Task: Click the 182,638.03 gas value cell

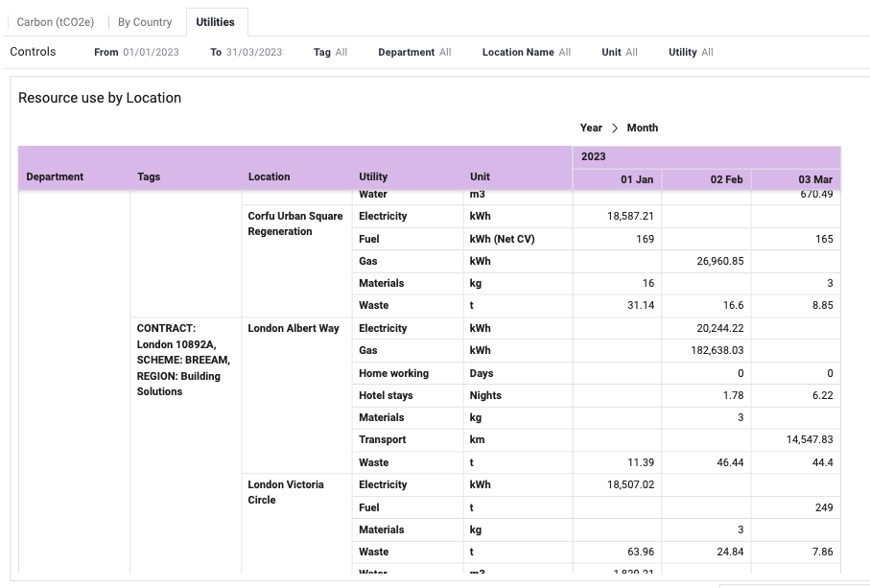Action: 706,350
